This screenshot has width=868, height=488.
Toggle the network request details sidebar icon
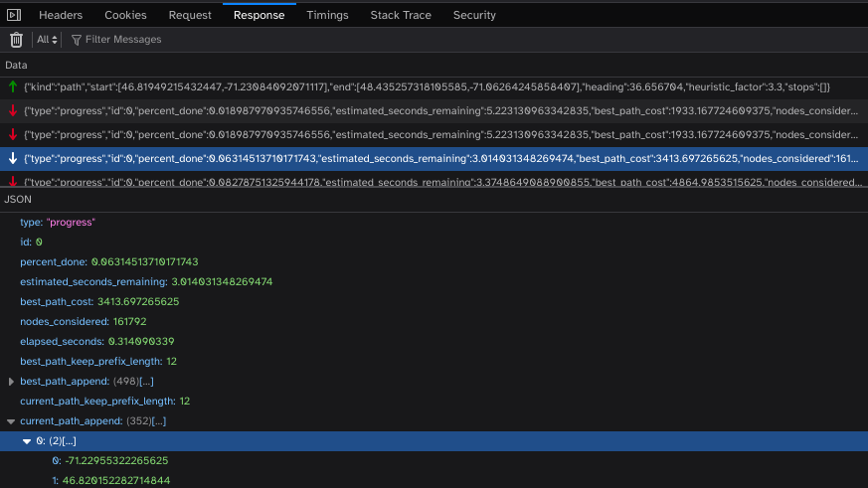tap(14, 15)
